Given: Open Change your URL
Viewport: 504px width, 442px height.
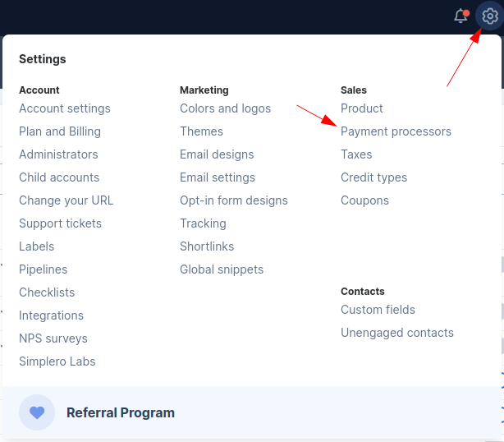Looking at the screenshot, I should point(66,200).
